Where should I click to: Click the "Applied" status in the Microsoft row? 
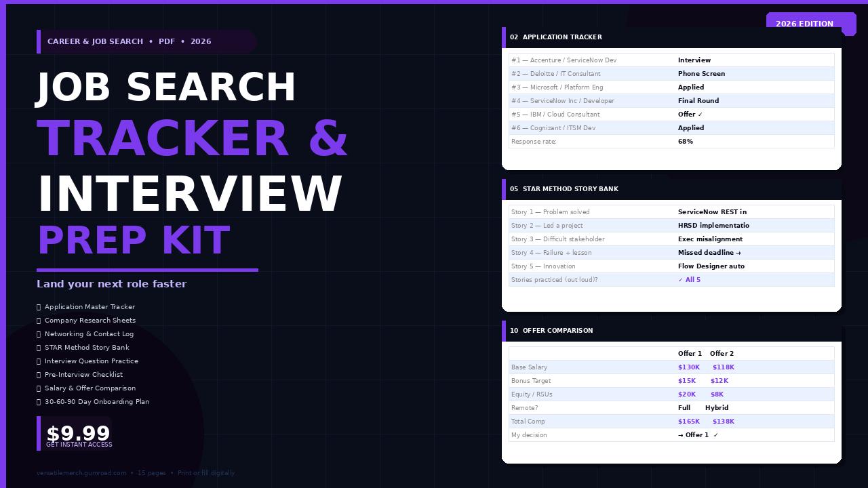pos(691,87)
